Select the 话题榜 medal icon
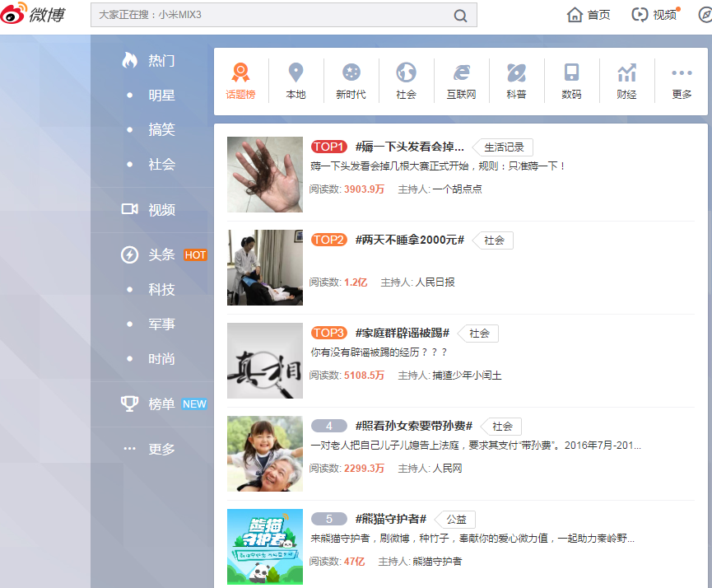Screen dimensions: 712x588 [x=240, y=73]
